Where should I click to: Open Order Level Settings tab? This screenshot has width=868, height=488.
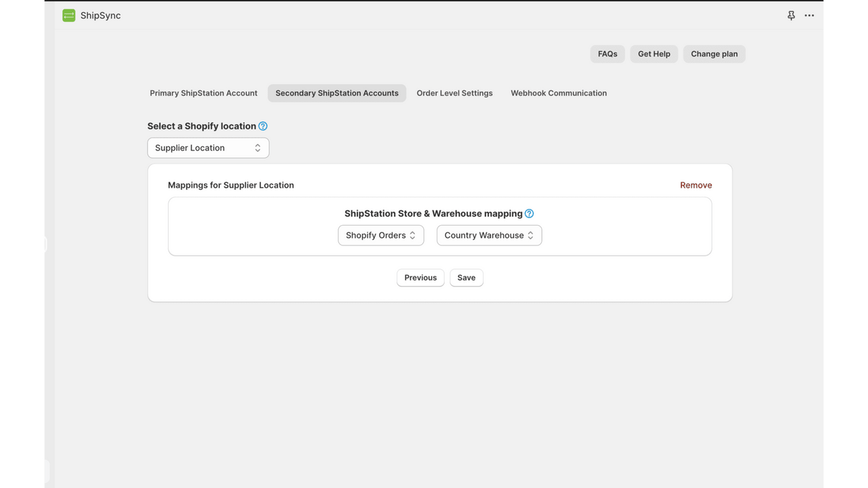[x=454, y=93]
